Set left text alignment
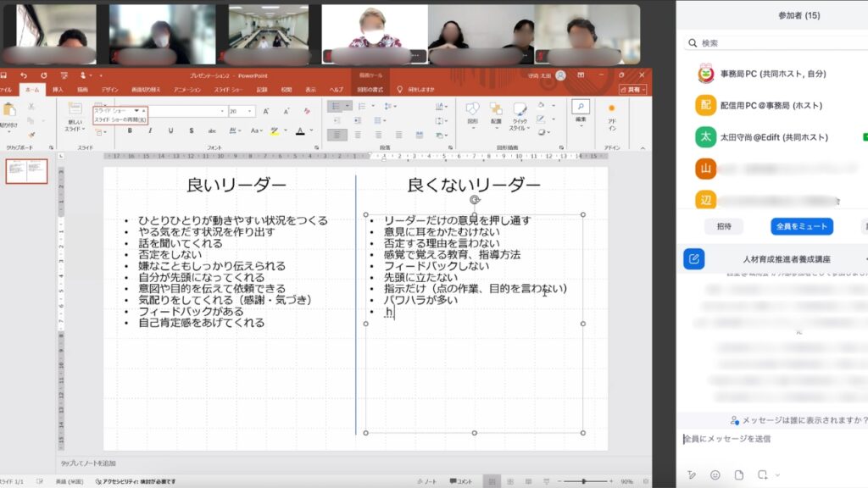 pos(337,135)
